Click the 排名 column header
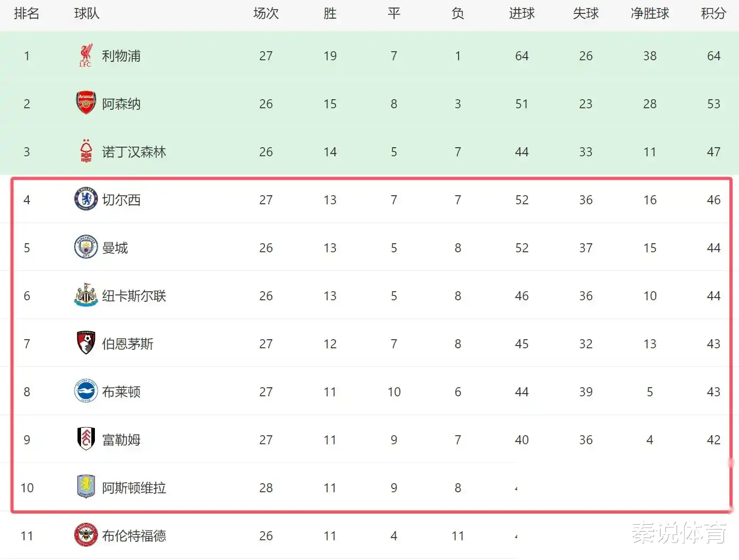739x560 pixels. tap(27, 13)
